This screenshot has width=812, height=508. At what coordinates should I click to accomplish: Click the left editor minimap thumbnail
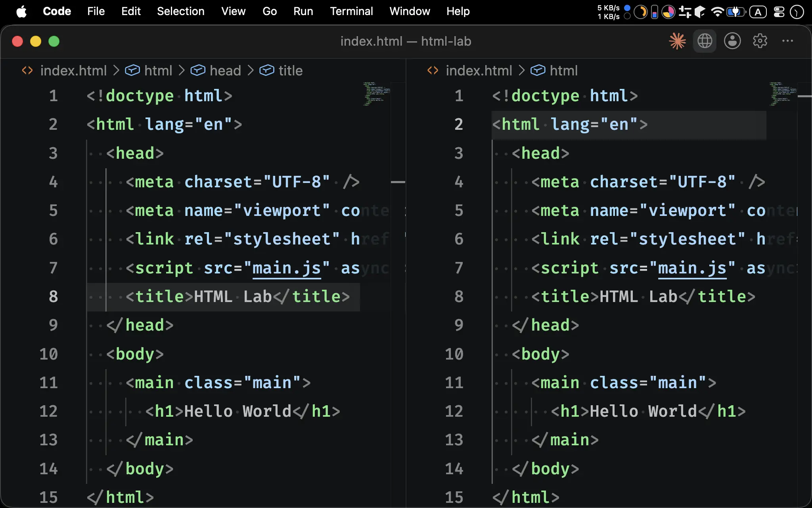pyautogui.click(x=376, y=94)
